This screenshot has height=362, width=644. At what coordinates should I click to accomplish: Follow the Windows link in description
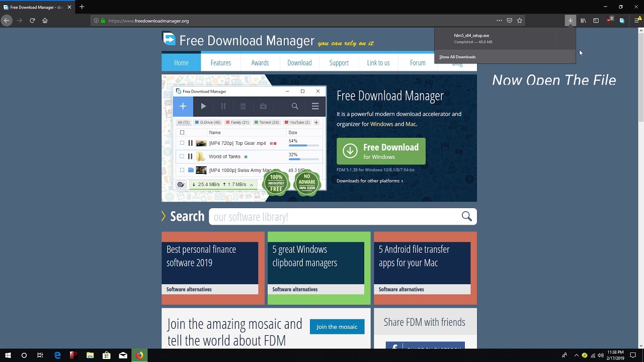tap(381, 124)
